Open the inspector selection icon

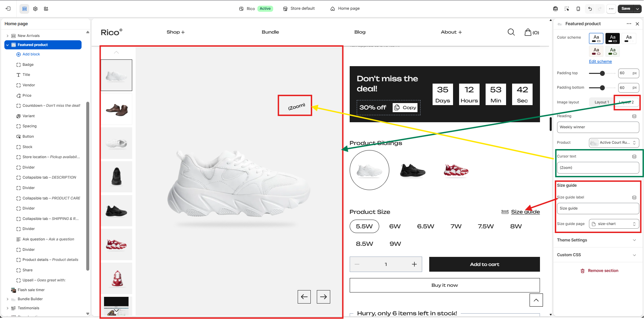pyautogui.click(x=567, y=9)
